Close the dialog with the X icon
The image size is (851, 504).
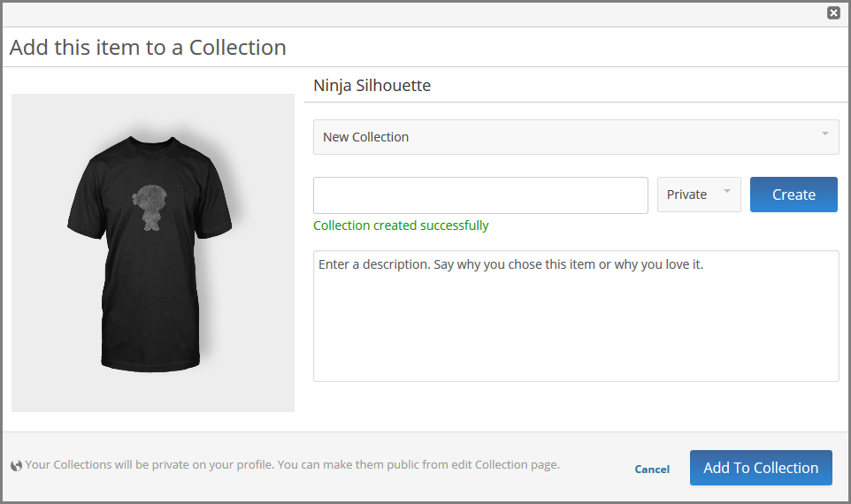(833, 12)
